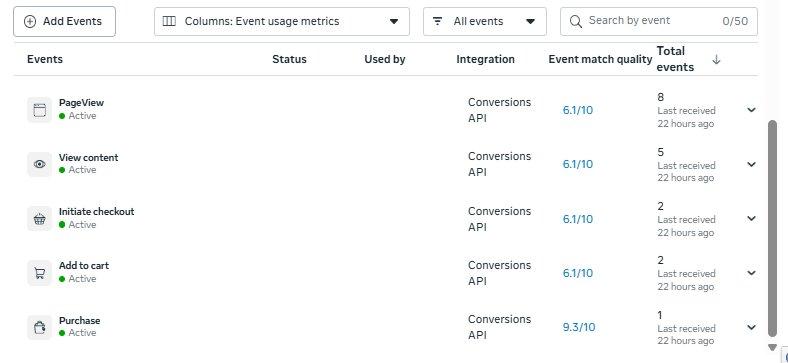Viewport: 788px width, 363px height.
Task: Click the filter icon beside All events
Action: point(438,21)
